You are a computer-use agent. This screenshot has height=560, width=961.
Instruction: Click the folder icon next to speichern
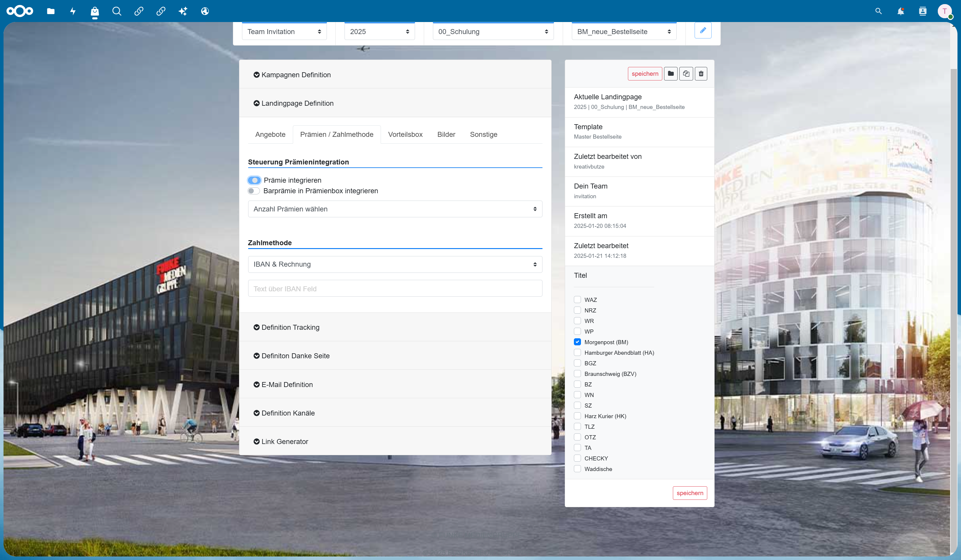click(x=671, y=74)
